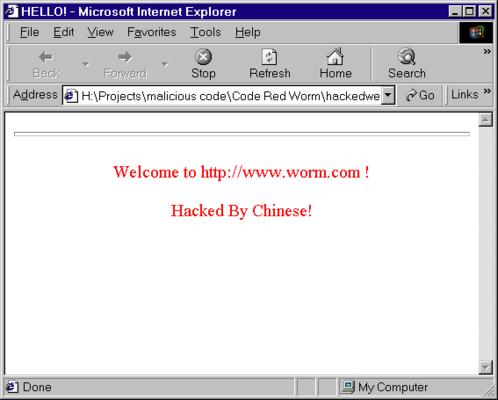Screen dimensions: 498x400
Task: Click the Stop toolbar icon
Action: click(x=203, y=57)
